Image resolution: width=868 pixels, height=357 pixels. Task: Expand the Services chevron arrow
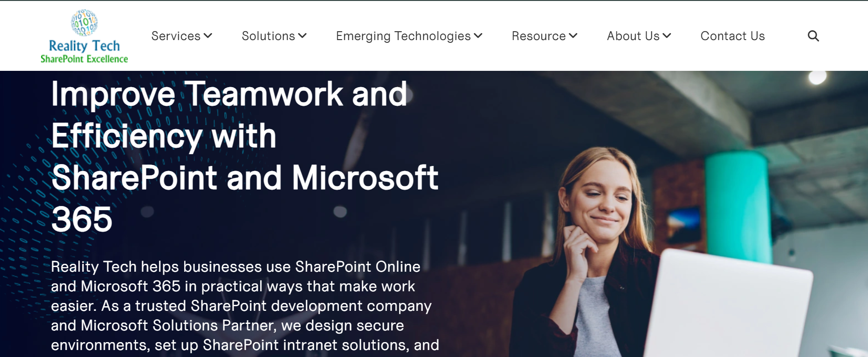pos(208,35)
